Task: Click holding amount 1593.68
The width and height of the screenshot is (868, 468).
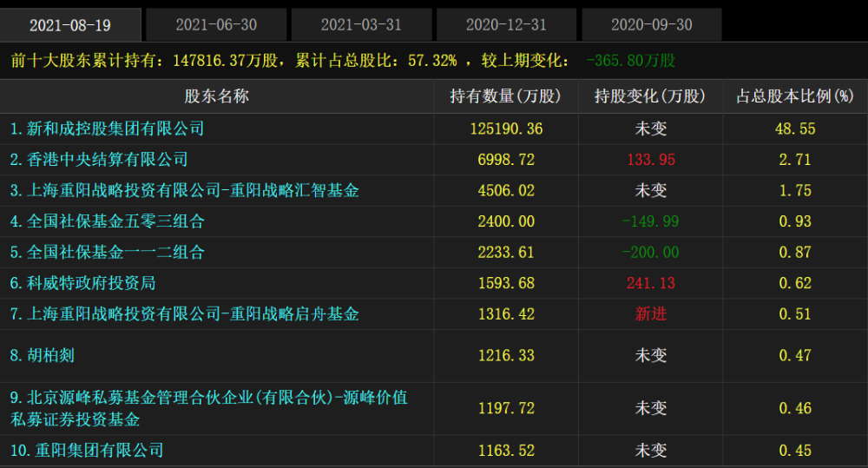Action: (506, 283)
